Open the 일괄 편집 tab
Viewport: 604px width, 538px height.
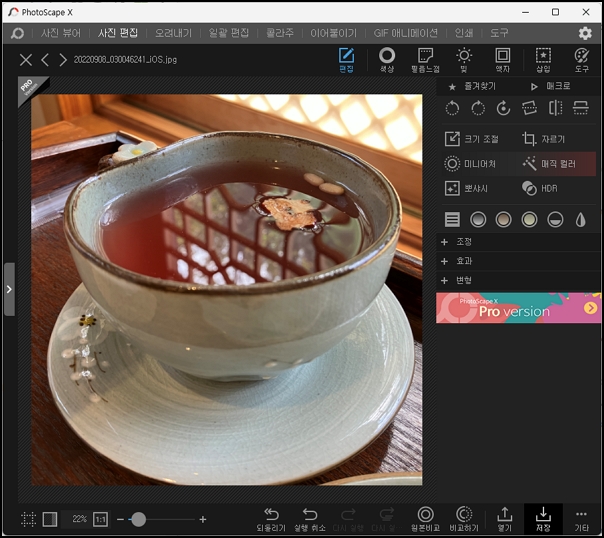pyautogui.click(x=228, y=33)
